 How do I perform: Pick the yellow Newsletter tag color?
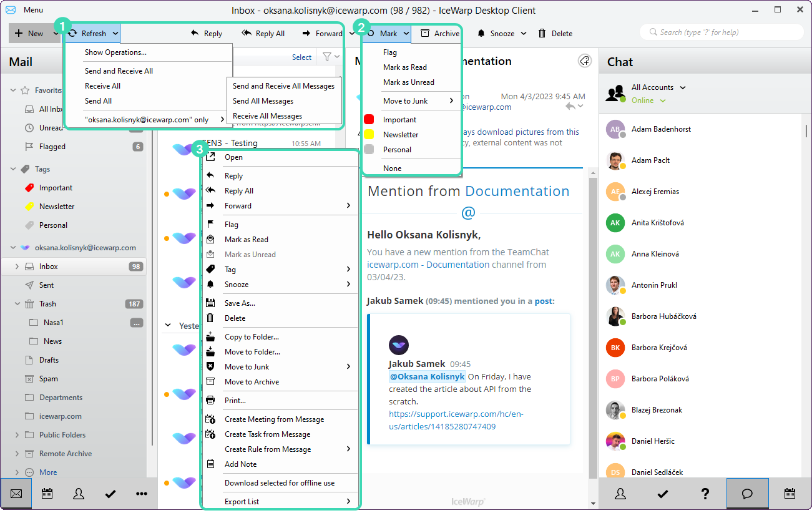tap(369, 135)
